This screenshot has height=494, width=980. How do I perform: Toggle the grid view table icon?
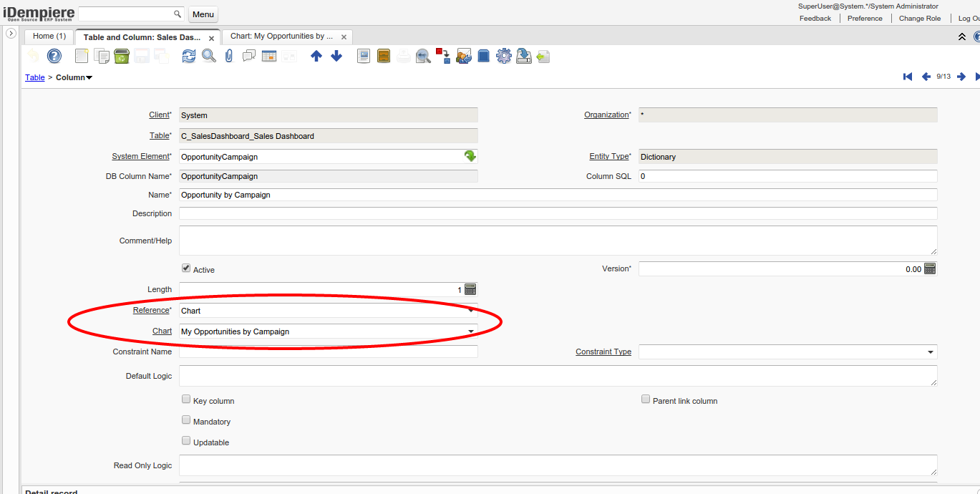[x=269, y=56]
